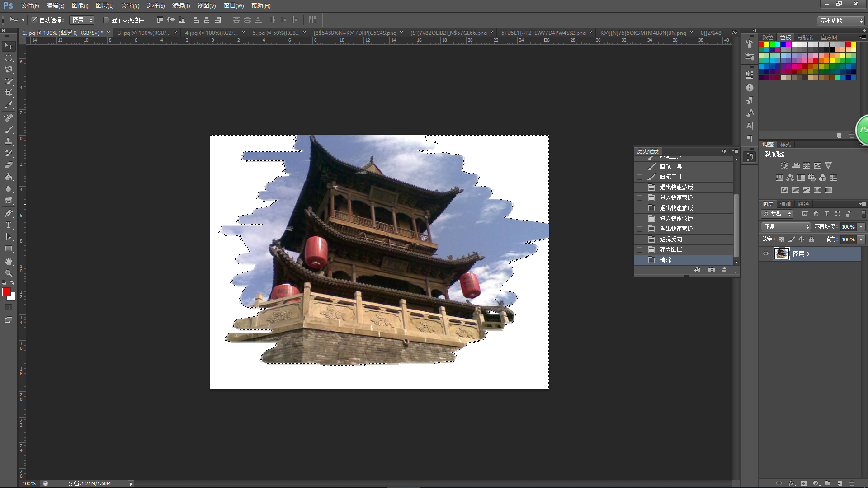Screen dimensions: 868x488
Task: Select the Clone Stamp tool
Action: coord(9,141)
